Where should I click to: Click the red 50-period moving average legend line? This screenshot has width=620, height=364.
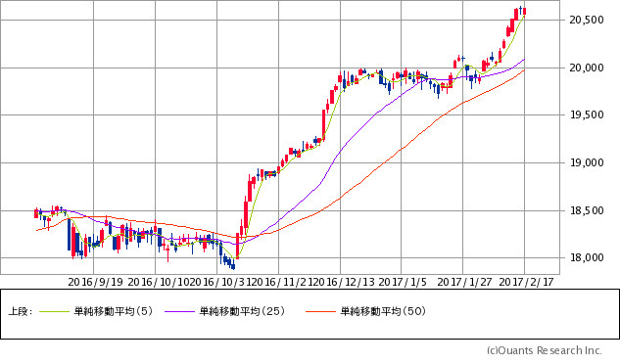[320, 312]
